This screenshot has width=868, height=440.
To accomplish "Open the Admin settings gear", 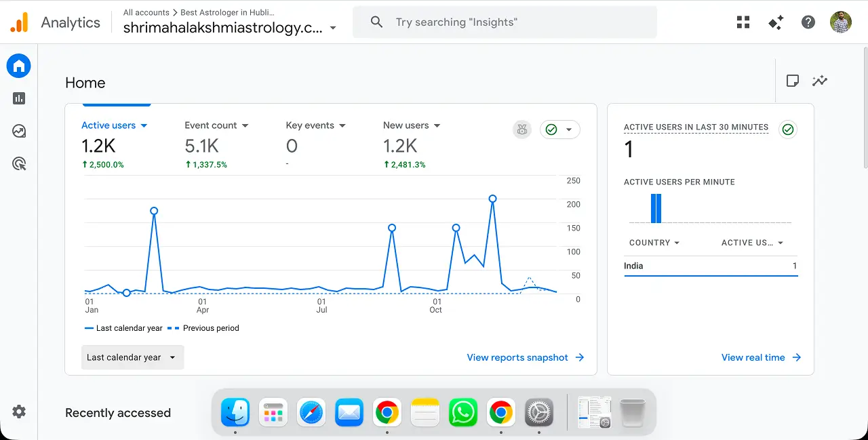I will coord(18,412).
